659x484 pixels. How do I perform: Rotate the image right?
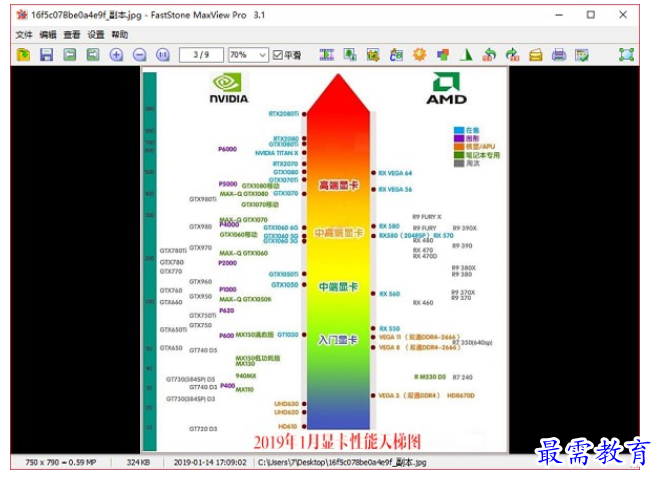click(512, 55)
